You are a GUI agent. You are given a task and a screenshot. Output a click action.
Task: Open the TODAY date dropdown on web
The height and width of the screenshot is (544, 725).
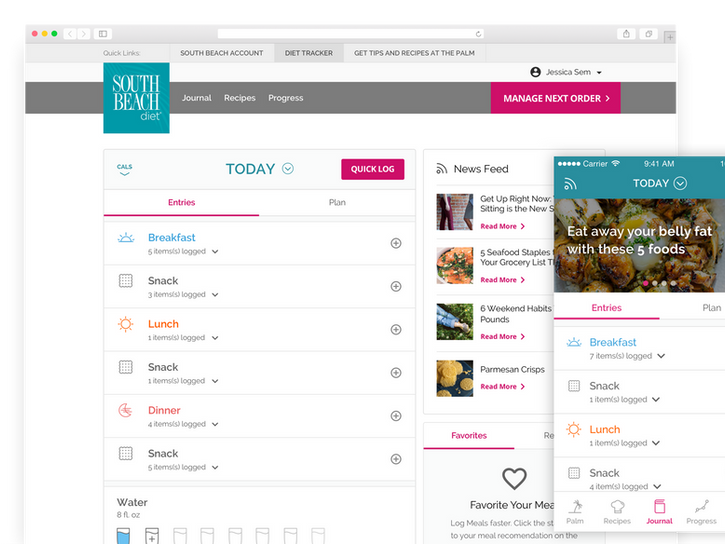[288, 169]
